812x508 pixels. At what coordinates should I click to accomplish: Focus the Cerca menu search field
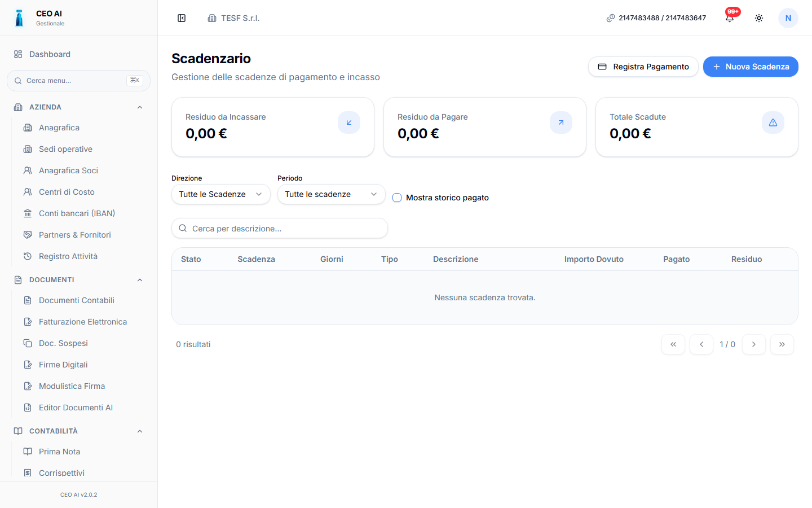pos(78,81)
